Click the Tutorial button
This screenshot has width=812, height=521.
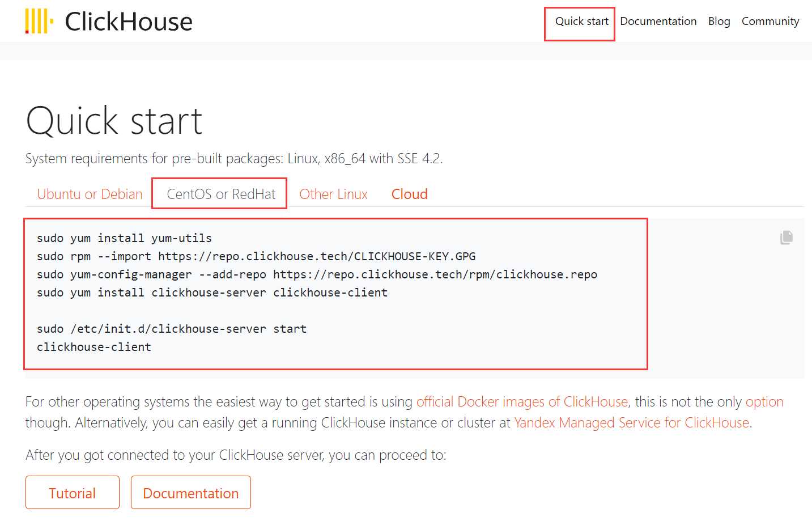tap(73, 493)
